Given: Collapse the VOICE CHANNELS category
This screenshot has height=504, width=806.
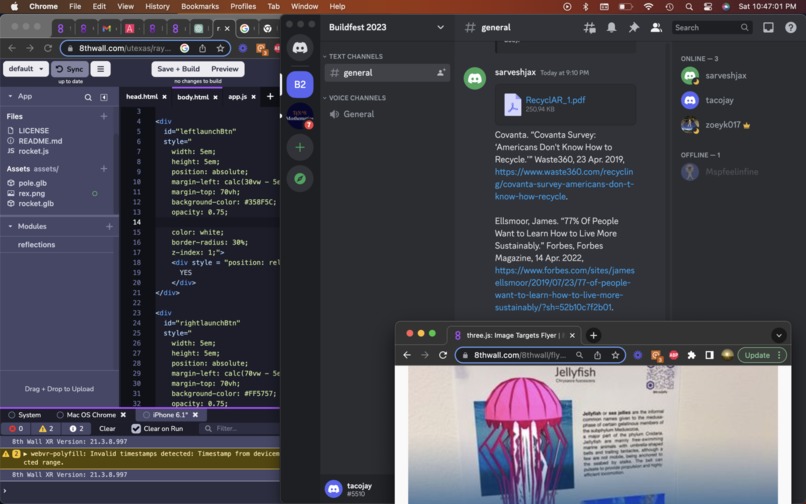Looking at the screenshot, I should tap(355, 98).
